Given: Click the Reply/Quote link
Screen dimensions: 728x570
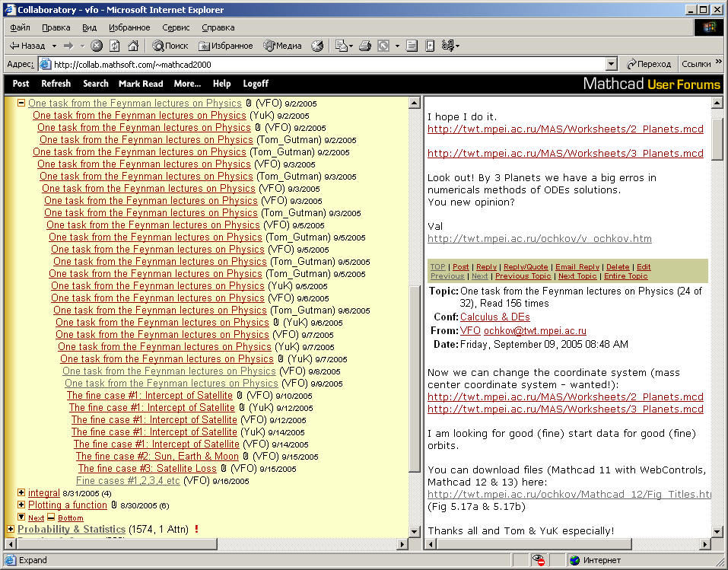Looking at the screenshot, I should 526,266.
